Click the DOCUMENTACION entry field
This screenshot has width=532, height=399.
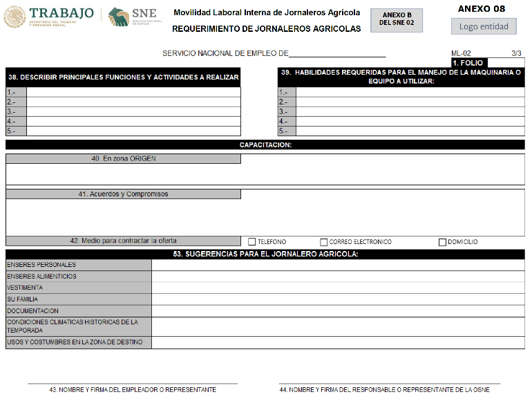click(338, 311)
